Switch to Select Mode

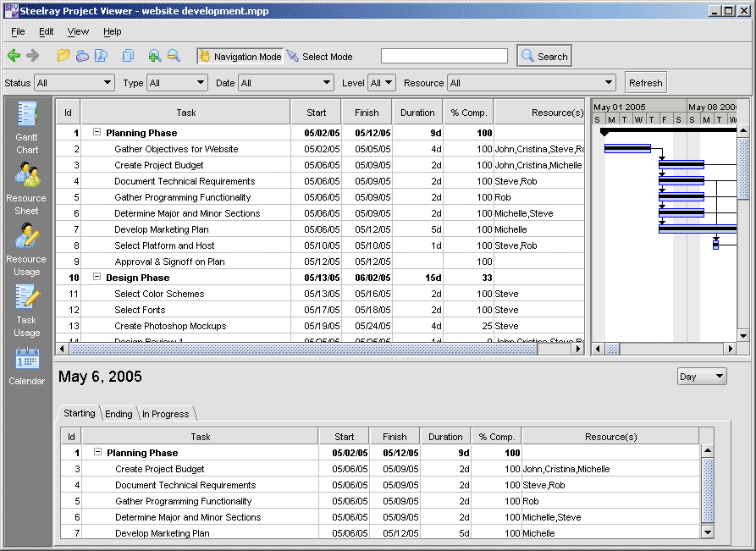tap(319, 57)
